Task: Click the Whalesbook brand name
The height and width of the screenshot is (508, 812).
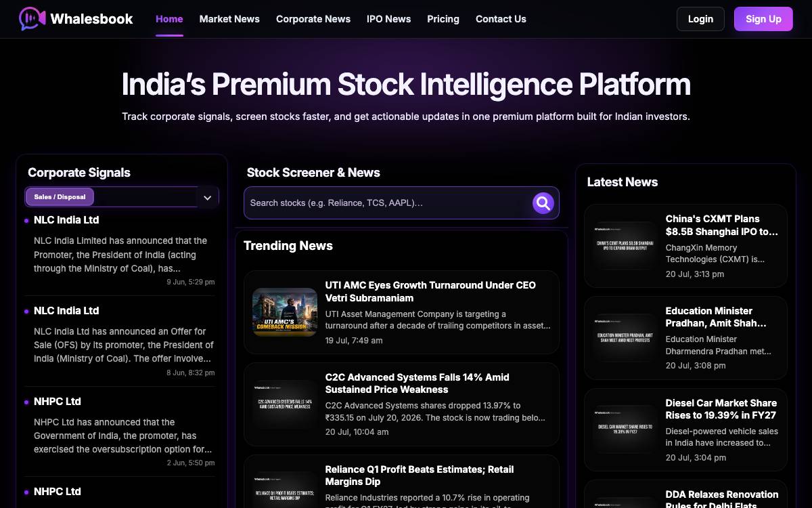Action: pyautogui.click(x=91, y=19)
